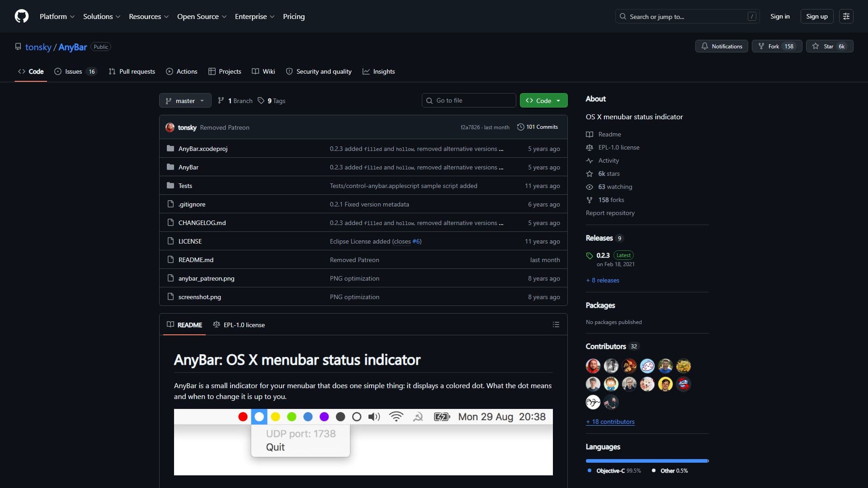Open the AnyBar.xcodeproj folder
The height and width of the screenshot is (488, 868).
(203, 149)
